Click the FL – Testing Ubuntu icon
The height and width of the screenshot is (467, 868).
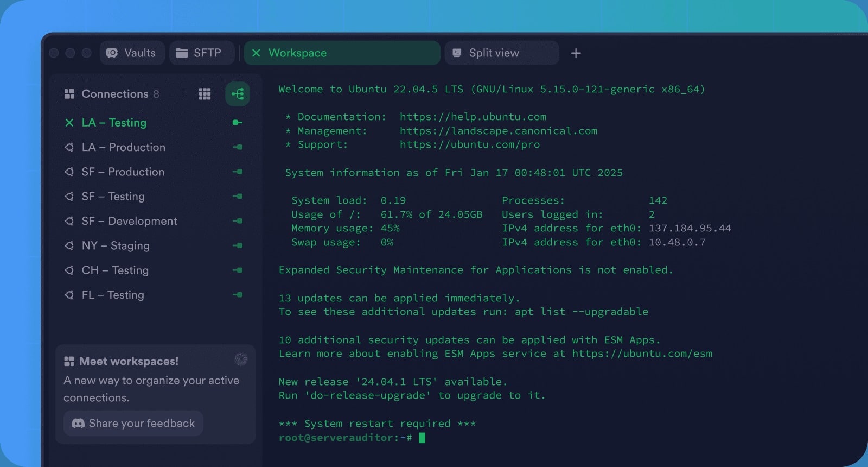click(69, 295)
